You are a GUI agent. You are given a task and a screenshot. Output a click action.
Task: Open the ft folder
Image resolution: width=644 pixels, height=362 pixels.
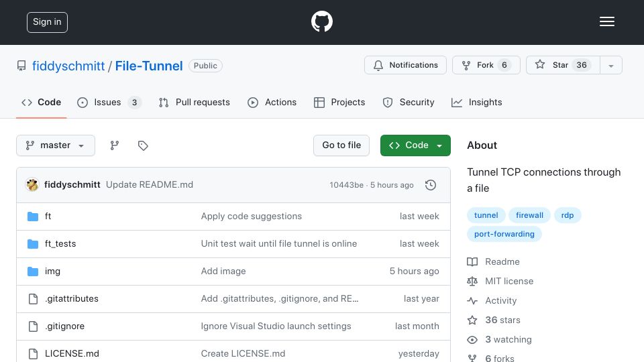click(x=48, y=217)
